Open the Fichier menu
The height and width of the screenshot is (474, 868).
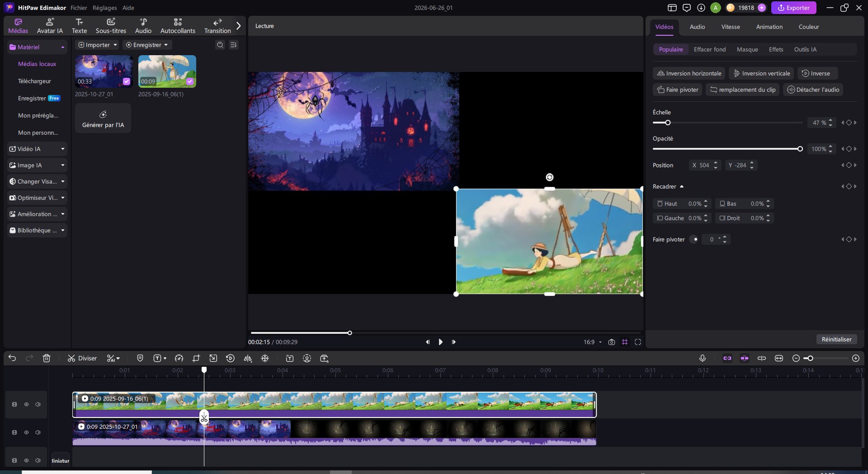79,8
